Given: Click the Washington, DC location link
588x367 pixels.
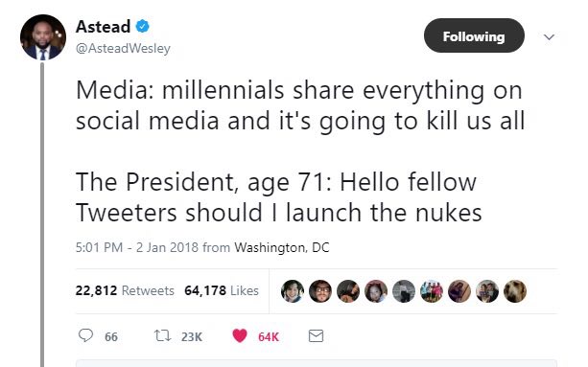Looking at the screenshot, I should point(282,247).
